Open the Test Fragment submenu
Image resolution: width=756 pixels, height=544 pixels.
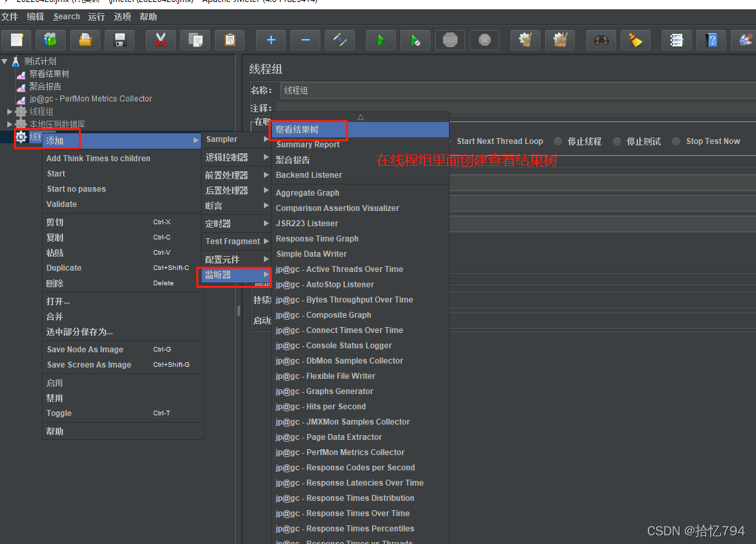click(236, 241)
